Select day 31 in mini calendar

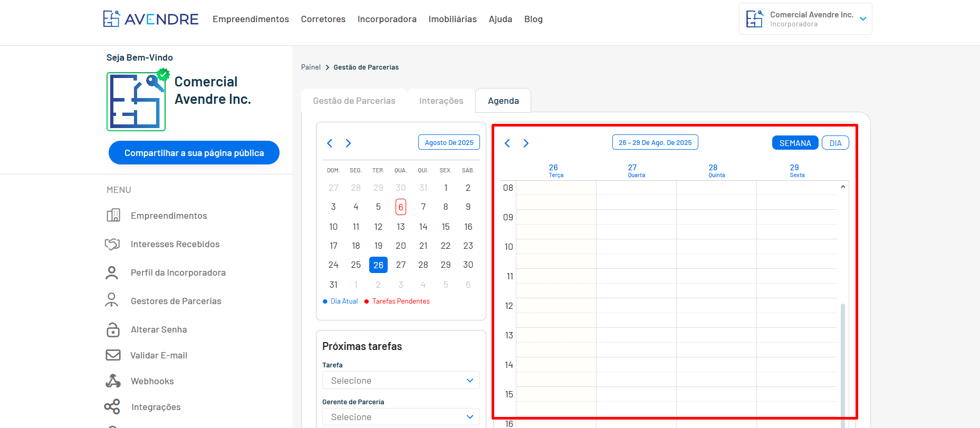click(x=333, y=285)
